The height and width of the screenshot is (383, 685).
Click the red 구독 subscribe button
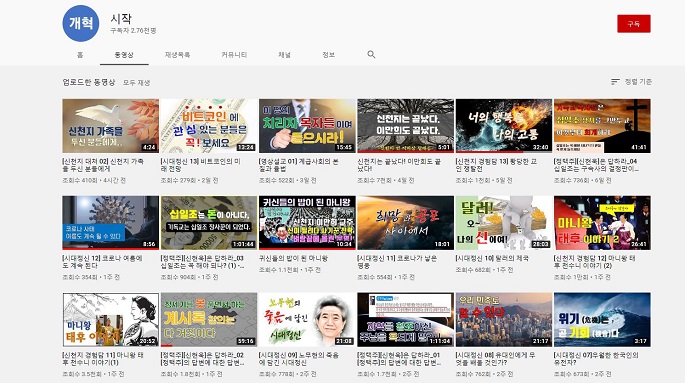633,24
